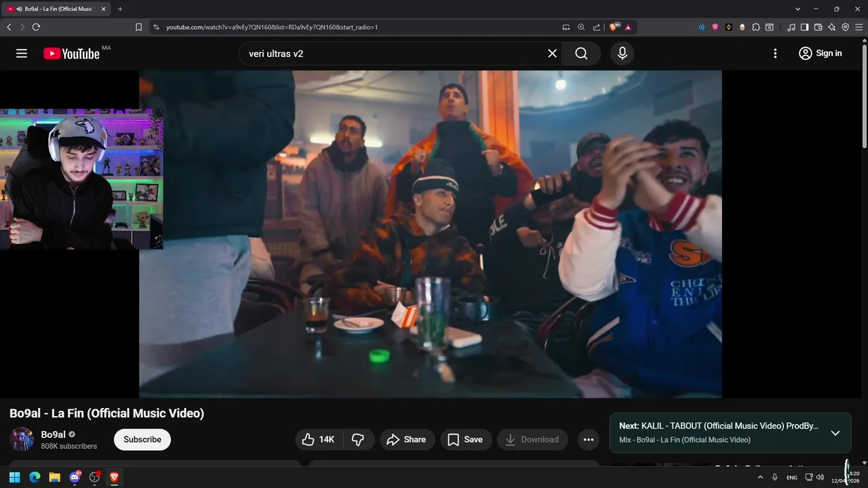Reload the current page
The width and height of the screenshot is (868, 488).
(x=36, y=27)
